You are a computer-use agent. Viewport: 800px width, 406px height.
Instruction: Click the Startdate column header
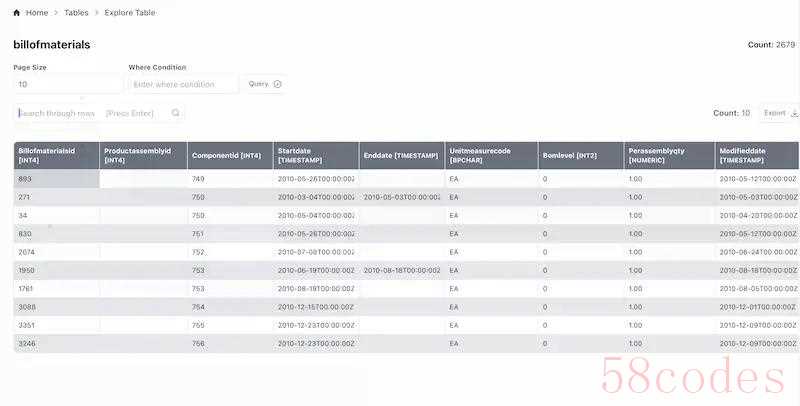click(314, 155)
